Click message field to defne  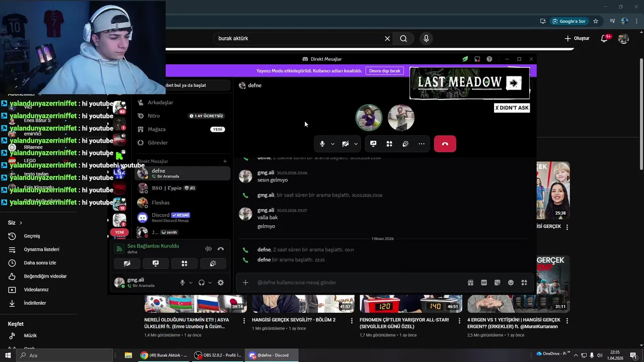(358, 283)
